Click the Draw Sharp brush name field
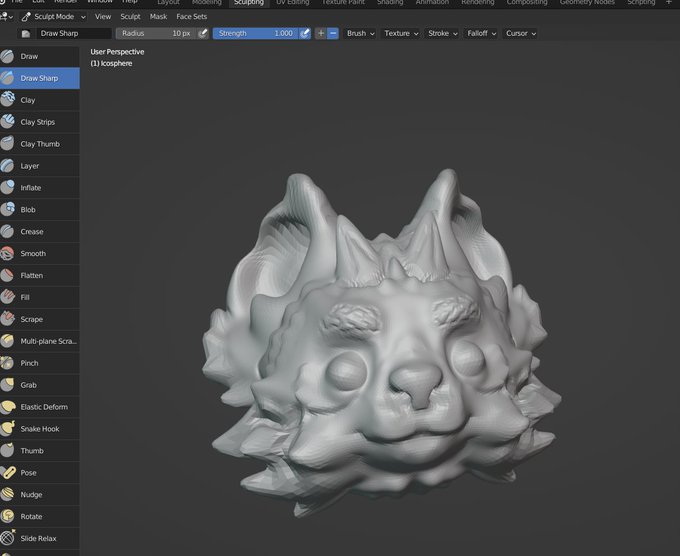Image resolution: width=680 pixels, height=556 pixels. [74, 33]
